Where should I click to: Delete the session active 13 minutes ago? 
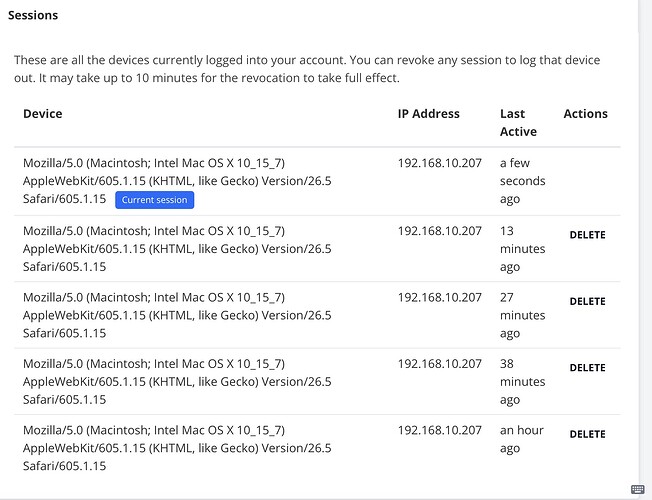(x=587, y=235)
